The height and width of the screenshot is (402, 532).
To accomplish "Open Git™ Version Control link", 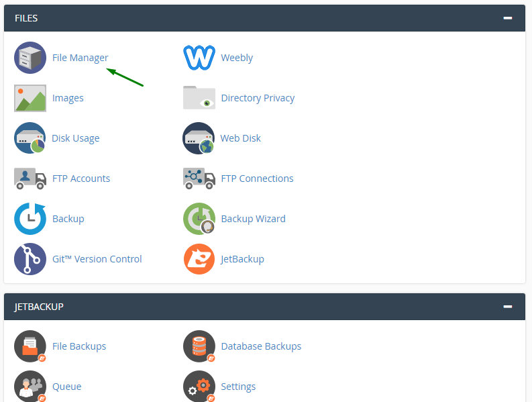I will [97, 259].
